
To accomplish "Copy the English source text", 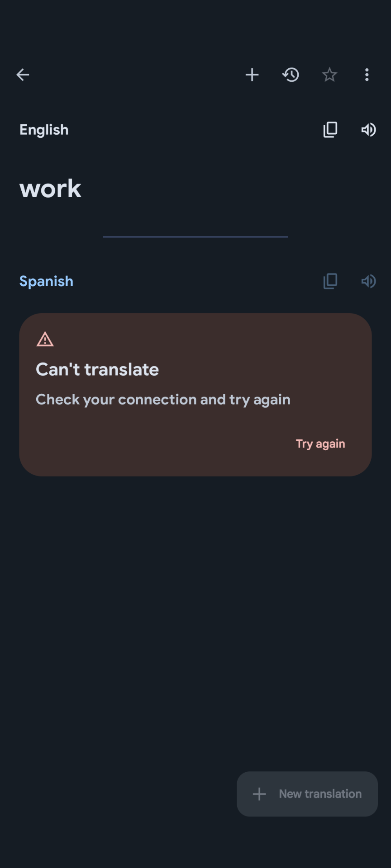I will click(x=330, y=130).
